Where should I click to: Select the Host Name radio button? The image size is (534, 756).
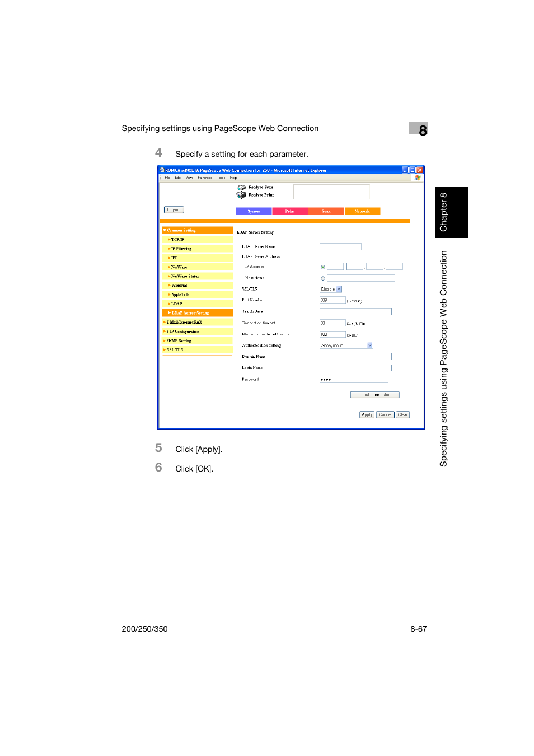[323, 278]
